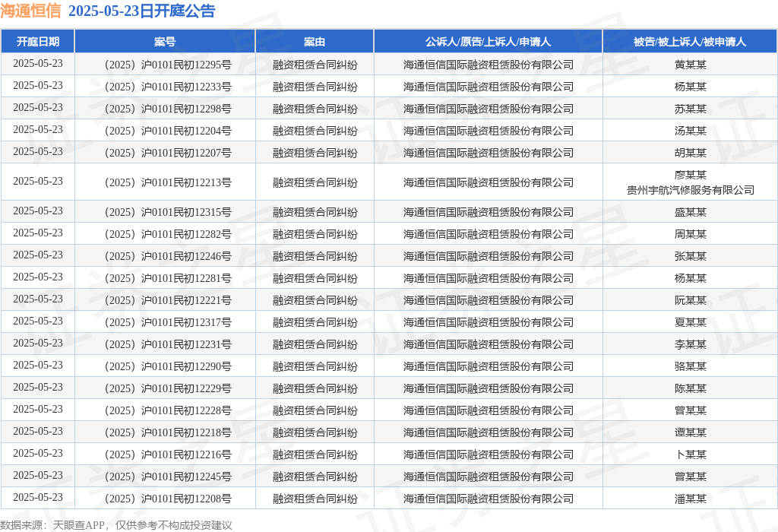Click defendant 卜某某
Image resolution: width=778 pixels, height=532 pixels.
pyautogui.click(x=690, y=454)
